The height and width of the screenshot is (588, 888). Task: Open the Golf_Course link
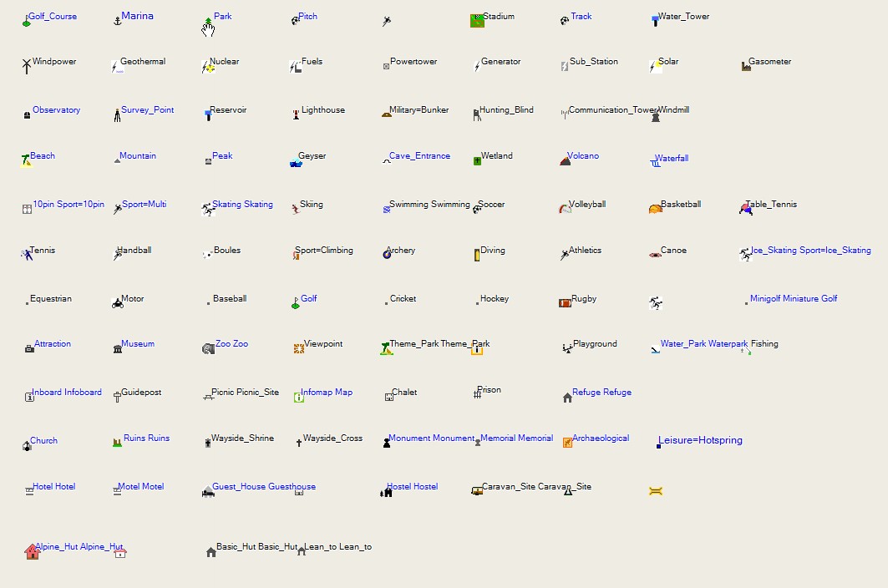coord(53,17)
